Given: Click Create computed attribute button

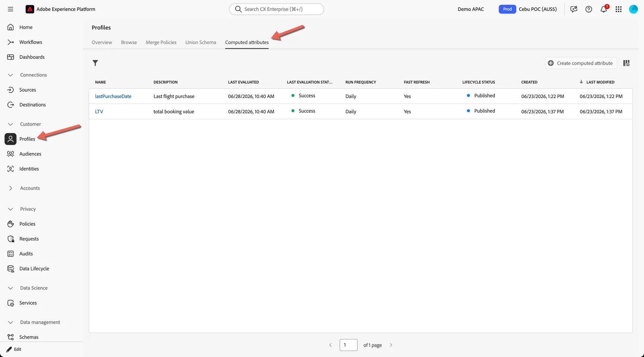Looking at the screenshot, I should pyautogui.click(x=581, y=63).
